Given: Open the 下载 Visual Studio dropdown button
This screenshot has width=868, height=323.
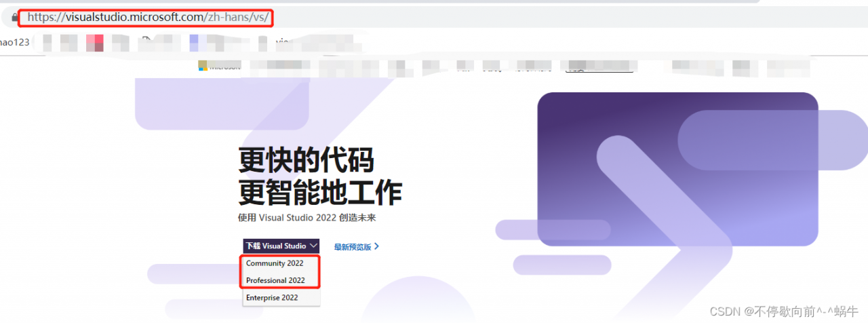Looking at the screenshot, I should 281,246.
